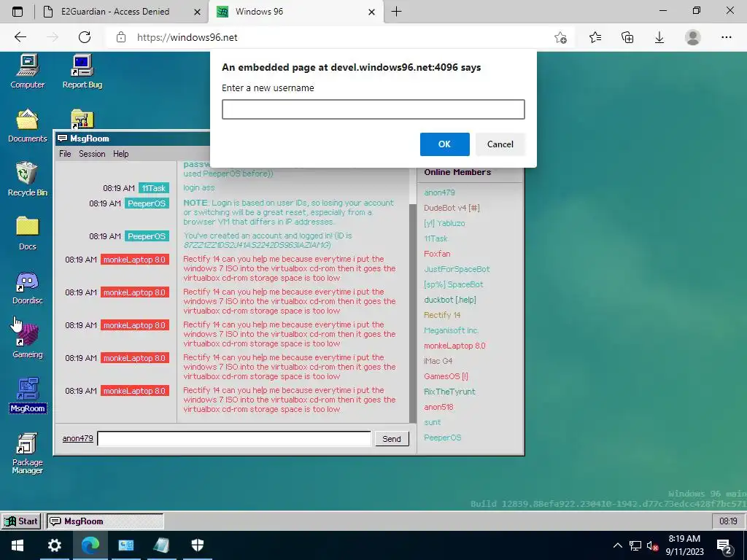Open browser Settings and more menu
The image size is (747, 560).
pyautogui.click(x=726, y=37)
